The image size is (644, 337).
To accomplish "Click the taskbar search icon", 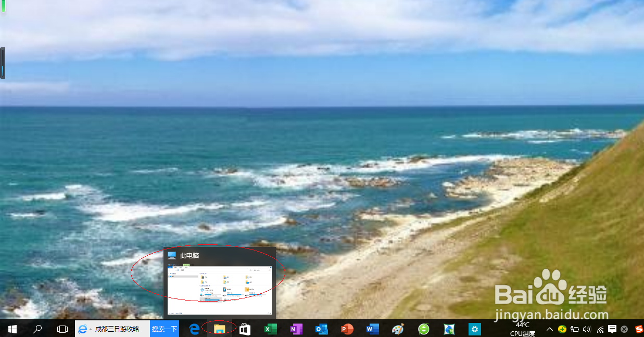I will [x=37, y=329].
